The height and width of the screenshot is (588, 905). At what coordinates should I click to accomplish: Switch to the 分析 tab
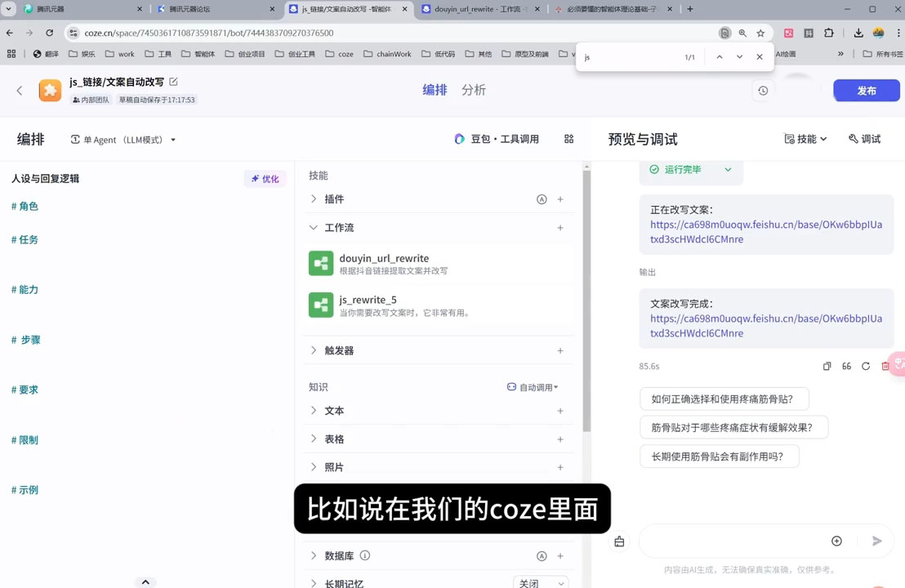coord(473,90)
